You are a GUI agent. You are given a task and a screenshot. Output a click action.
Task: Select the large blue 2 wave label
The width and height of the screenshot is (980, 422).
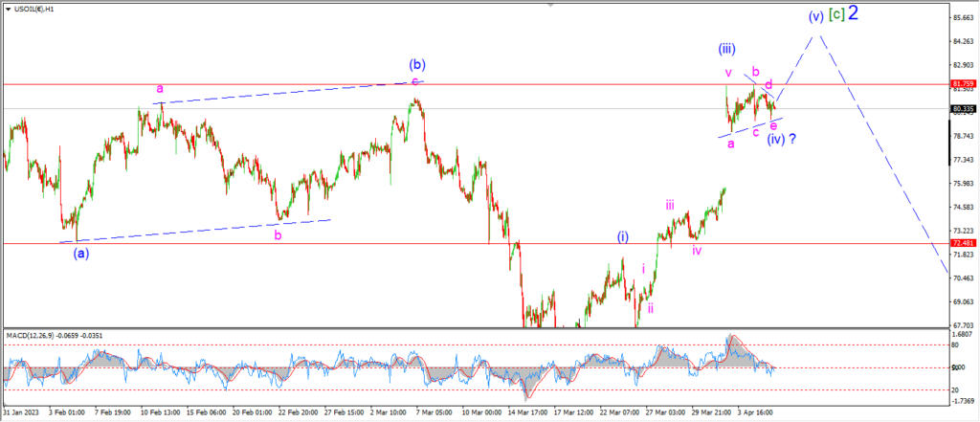click(x=853, y=13)
